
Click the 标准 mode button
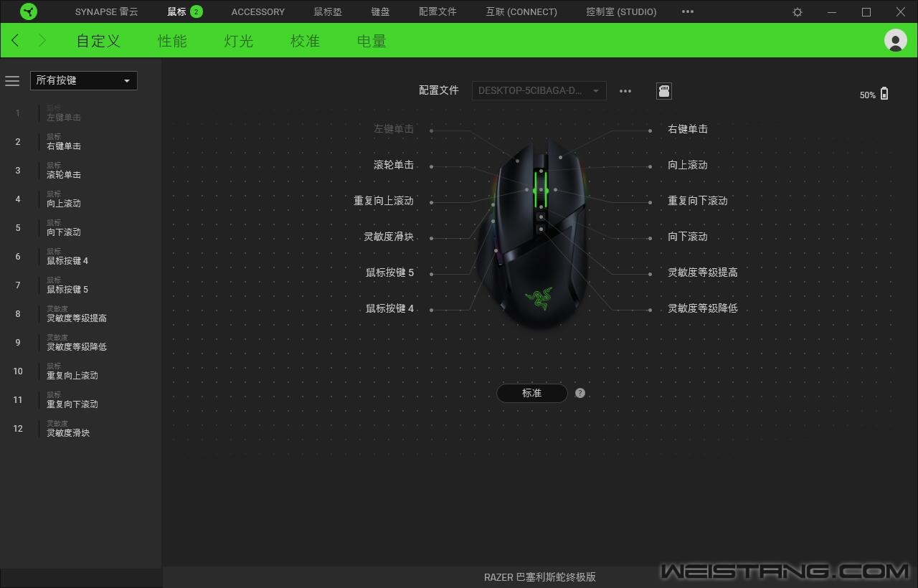click(x=532, y=393)
